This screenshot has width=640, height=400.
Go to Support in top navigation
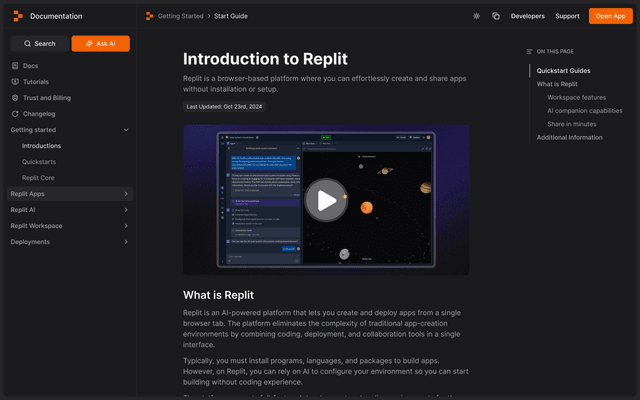pos(567,16)
